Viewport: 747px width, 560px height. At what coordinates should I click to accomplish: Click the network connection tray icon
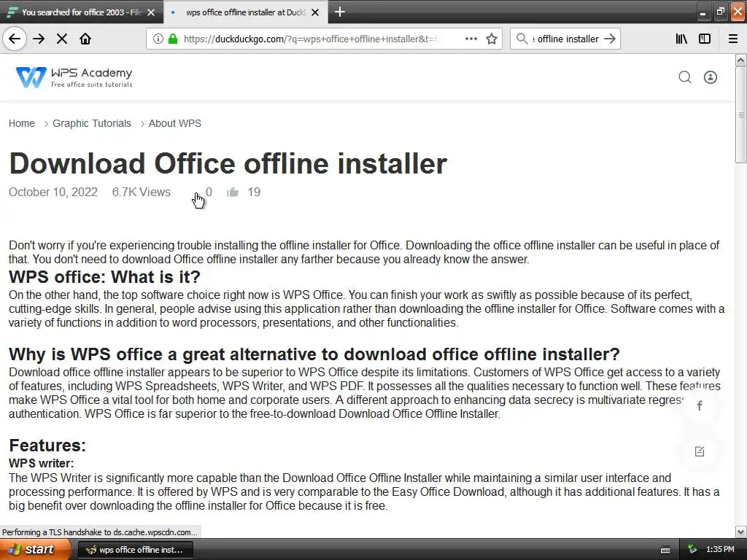(x=692, y=550)
